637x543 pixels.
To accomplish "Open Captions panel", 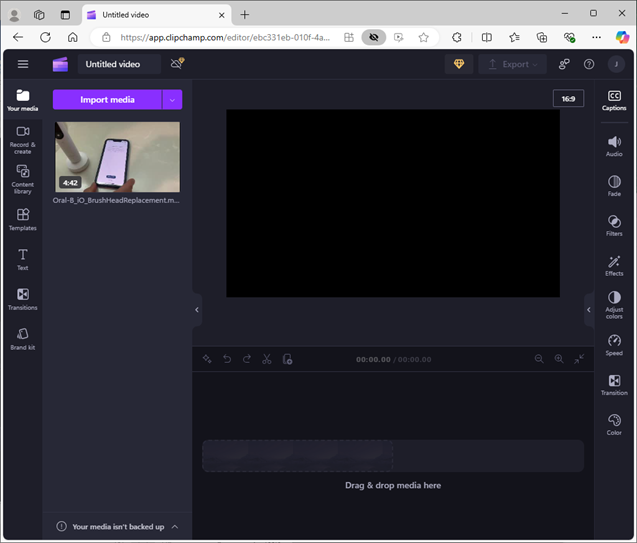I will pos(614,100).
